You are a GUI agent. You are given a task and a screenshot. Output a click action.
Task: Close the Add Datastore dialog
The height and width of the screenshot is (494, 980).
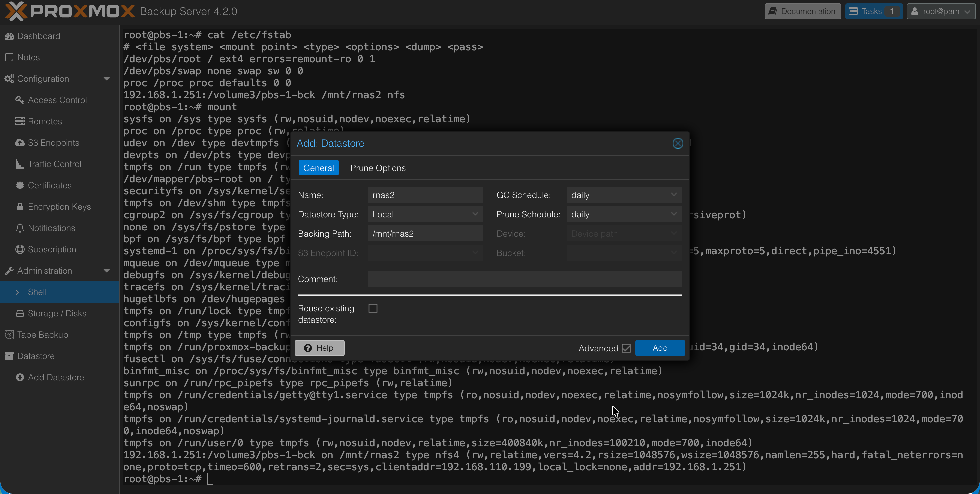[x=678, y=143]
